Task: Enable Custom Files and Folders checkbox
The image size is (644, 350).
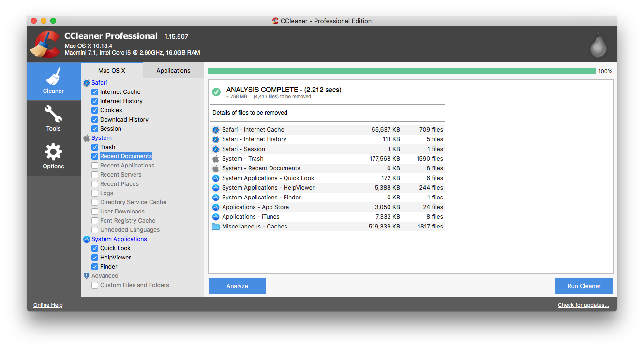Action: pos(95,285)
